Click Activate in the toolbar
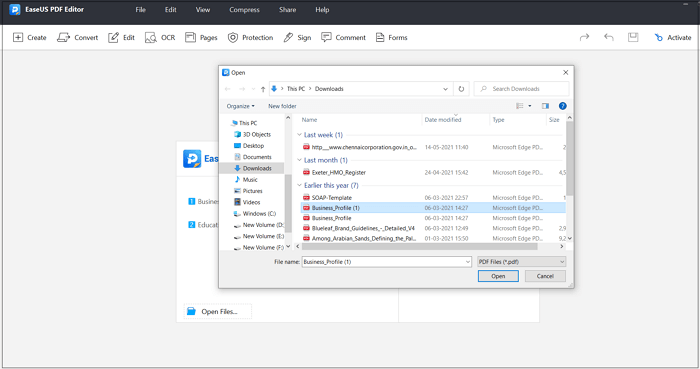Image resolution: width=700 pixels, height=369 pixels. pyautogui.click(x=673, y=37)
